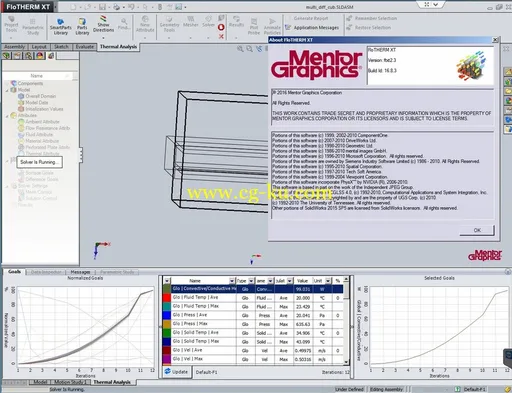512x393 pixels.
Task: Switch to the Assembly ribbon tab
Action: (15, 47)
